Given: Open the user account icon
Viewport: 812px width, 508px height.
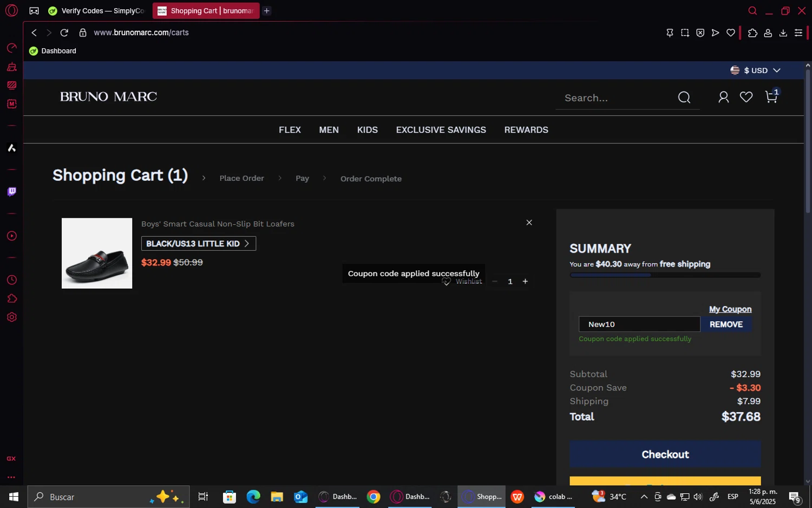Looking at the screenshot, I should (x=723, y=97).
